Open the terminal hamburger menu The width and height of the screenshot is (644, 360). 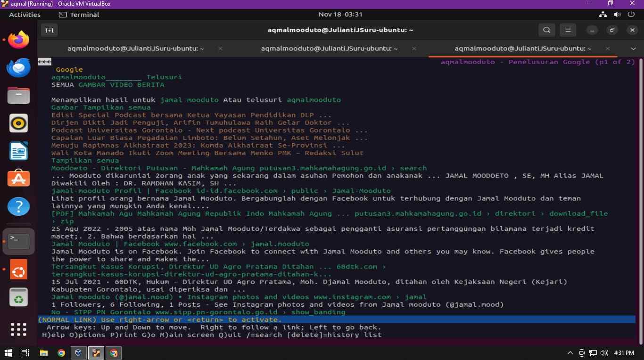click(568, 30)
